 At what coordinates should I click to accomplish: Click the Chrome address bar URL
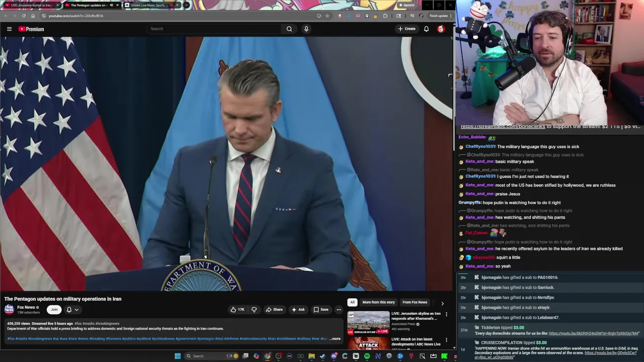point(76,16)
